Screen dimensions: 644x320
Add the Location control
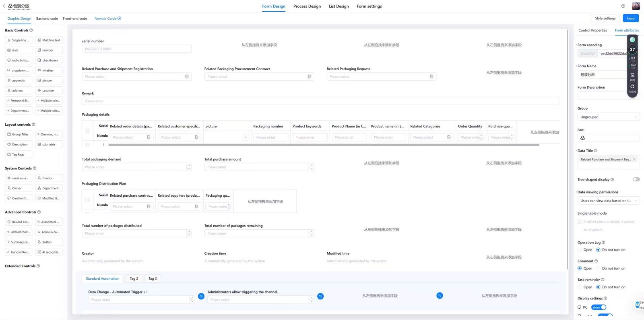click(x=49, y=91)
